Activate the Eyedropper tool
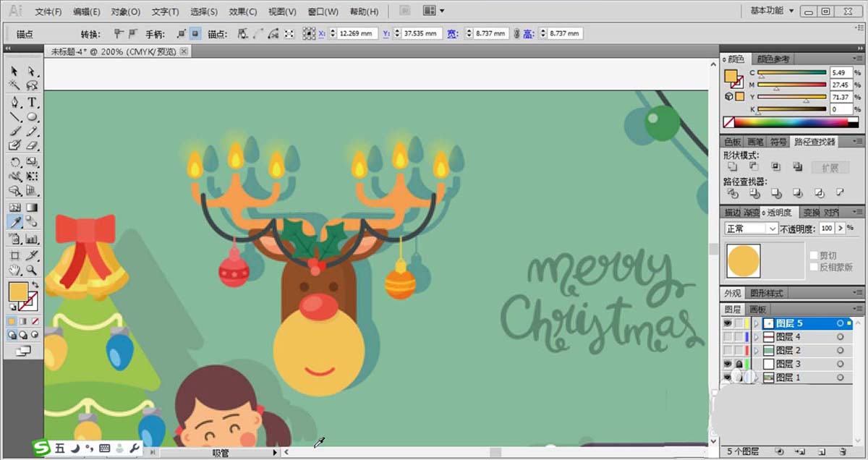 14,222
